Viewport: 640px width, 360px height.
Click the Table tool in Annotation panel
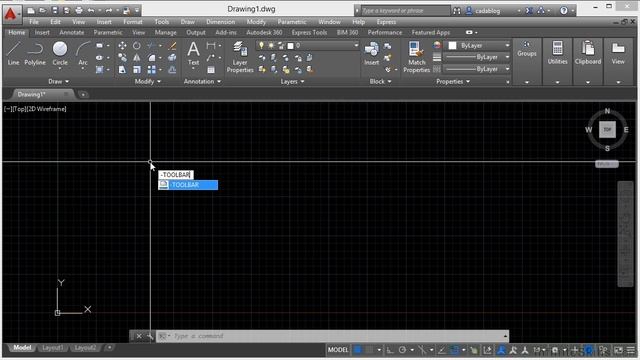tap(211, 70)
